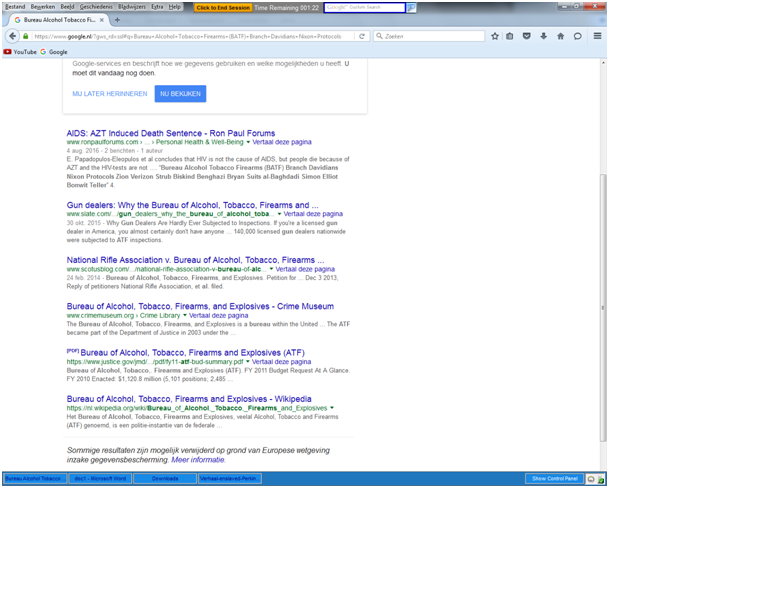Expand dropdown arrow beside scotusblog result URL
Viewport: 768px width, 614px height.
tap(271, 269)
